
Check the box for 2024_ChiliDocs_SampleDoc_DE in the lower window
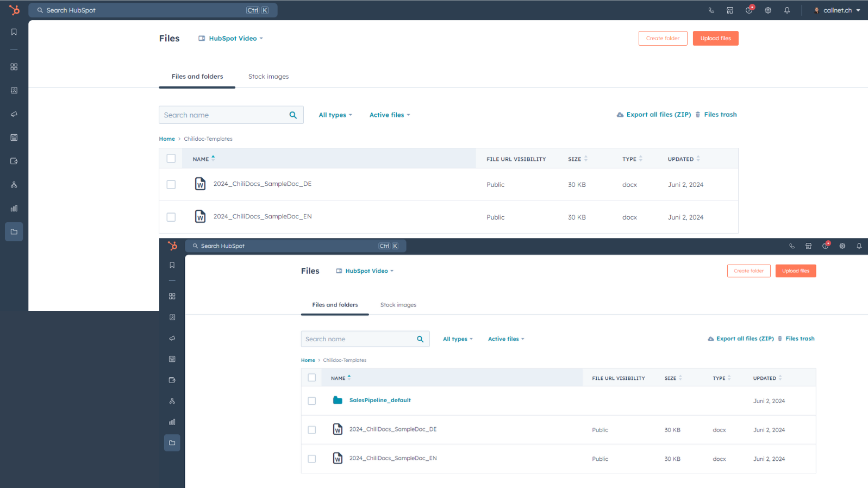(x=312, y=430)
